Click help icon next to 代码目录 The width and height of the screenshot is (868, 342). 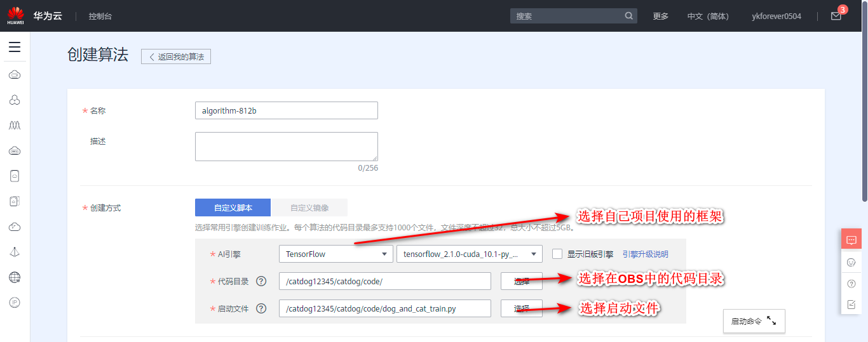(261, 281)
